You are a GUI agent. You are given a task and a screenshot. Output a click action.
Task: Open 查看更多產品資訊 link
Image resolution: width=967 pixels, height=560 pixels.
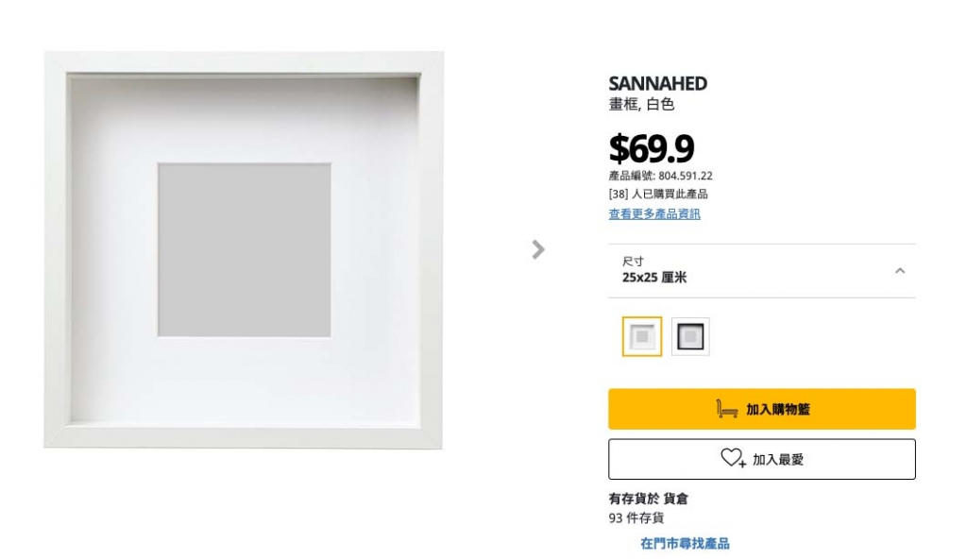coord(654,214)
